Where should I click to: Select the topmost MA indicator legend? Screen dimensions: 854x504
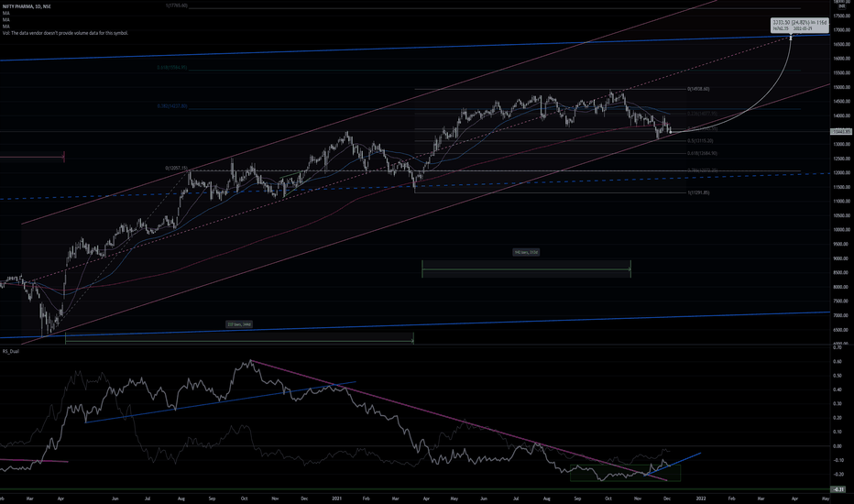tap(6, 13)
